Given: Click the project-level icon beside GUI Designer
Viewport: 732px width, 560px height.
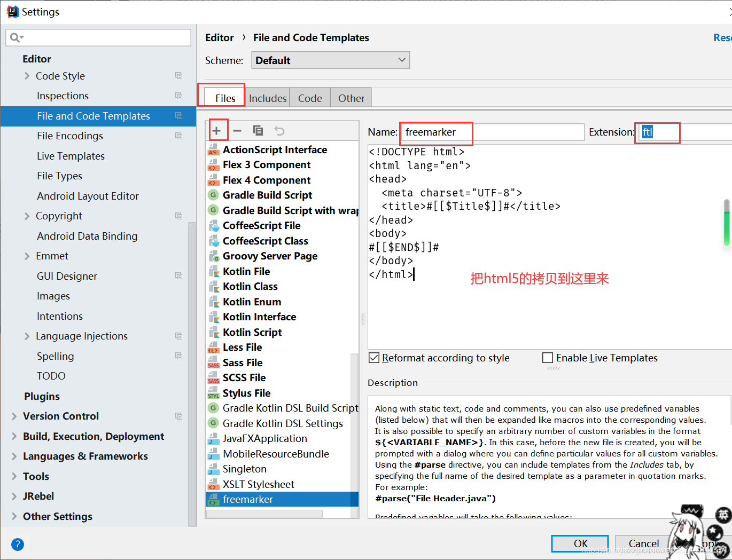Looking at the screenshot, I should [179, 276].
